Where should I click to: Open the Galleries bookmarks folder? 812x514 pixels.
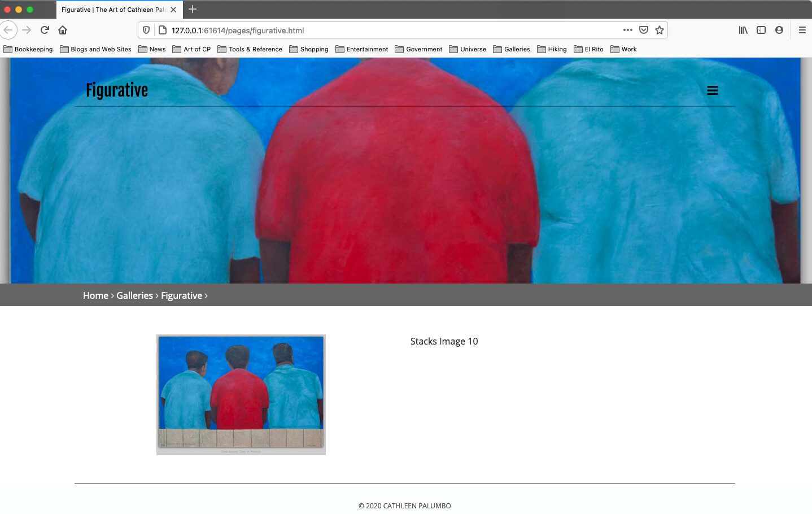point(512,49)
